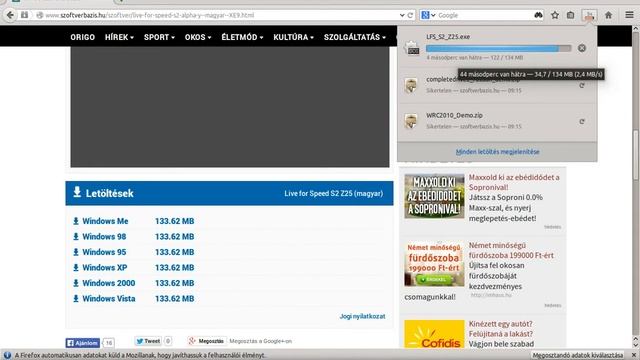Open the URL history dropdown arrow
The height and width of the screenshot is (360, 640).
[x=402, y=16]
